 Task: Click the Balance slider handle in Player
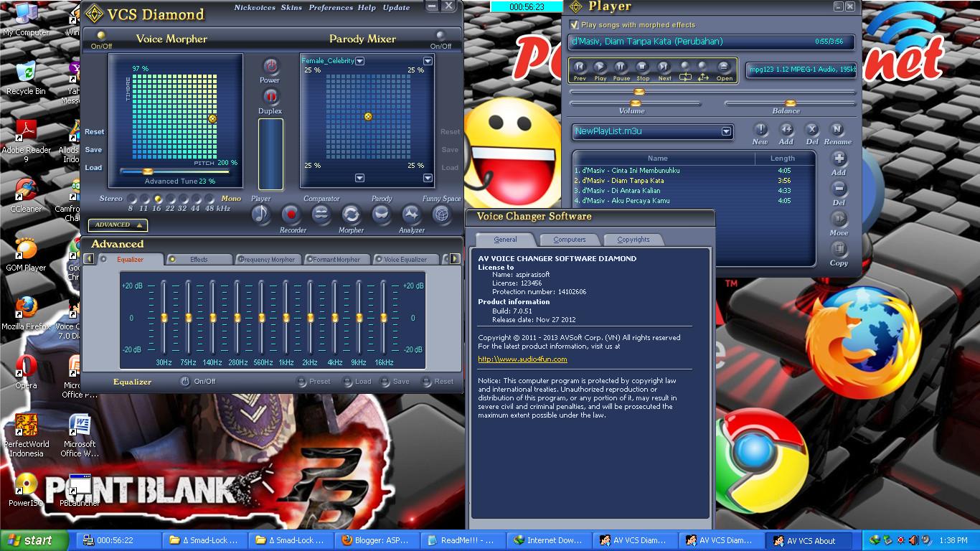tap(791, 103)
